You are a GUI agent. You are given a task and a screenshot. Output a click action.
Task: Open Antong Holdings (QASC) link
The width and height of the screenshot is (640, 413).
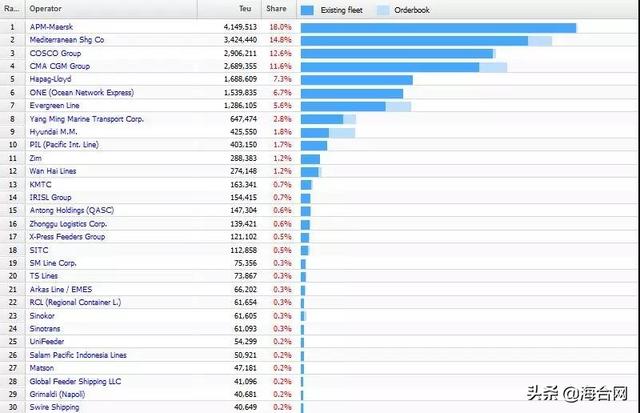(71, 211)
